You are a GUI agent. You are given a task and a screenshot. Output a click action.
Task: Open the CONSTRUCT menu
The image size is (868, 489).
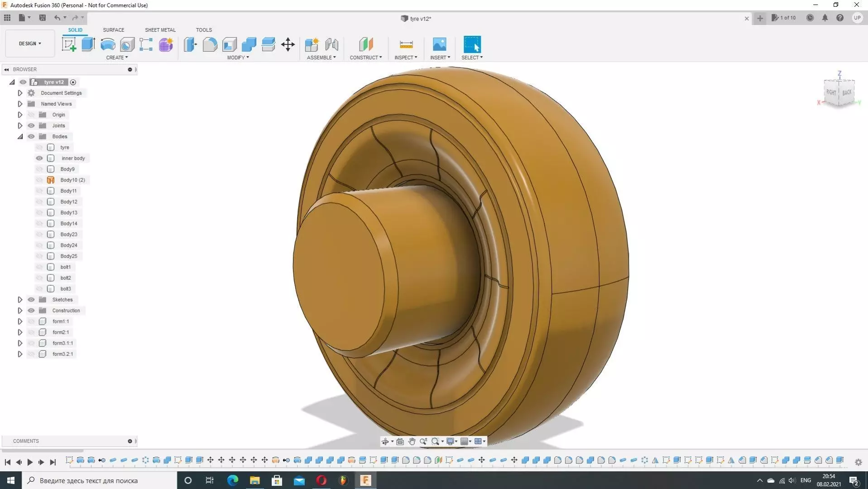click(366, 58)
